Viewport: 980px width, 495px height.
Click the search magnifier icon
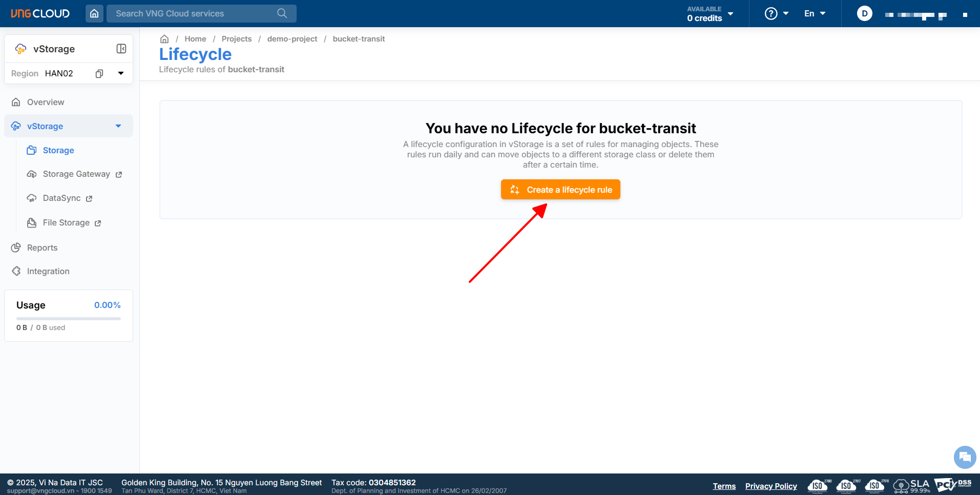[282, 13]
